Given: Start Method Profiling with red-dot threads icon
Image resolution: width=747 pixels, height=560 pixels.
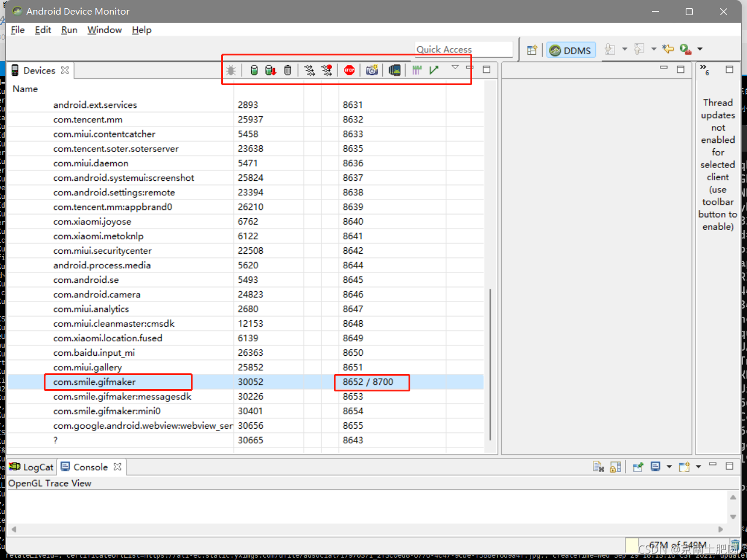Looking at the screenshot, I should [x=327, y=71].
